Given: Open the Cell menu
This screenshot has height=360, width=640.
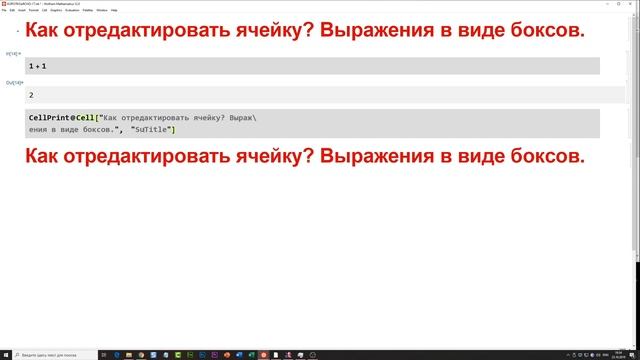Looking at the screenshot, I should (x=44, y=10).
